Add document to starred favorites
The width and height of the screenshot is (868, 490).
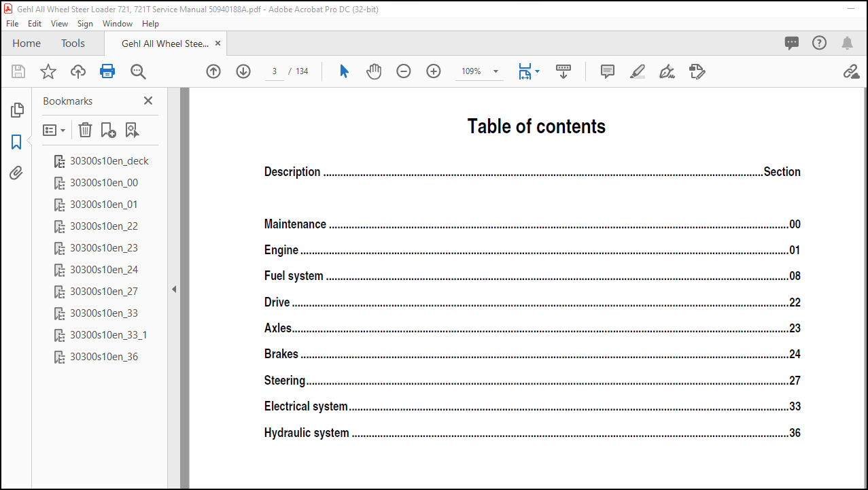point(48,71)
